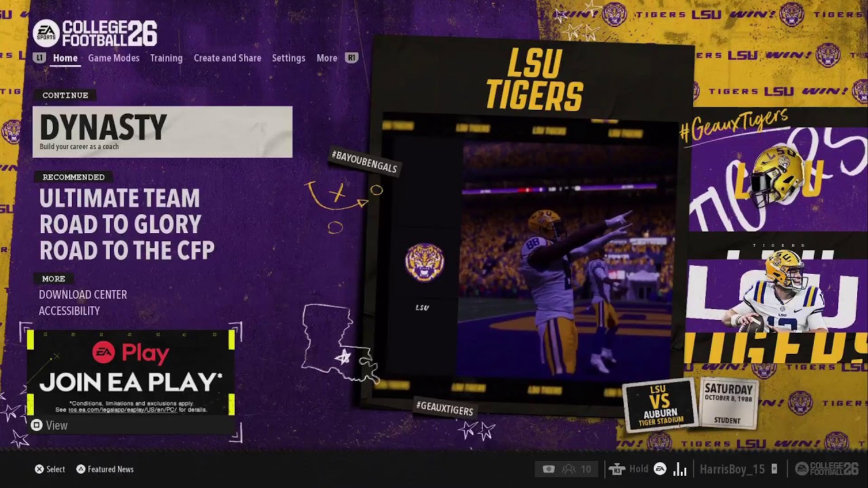Open the Game Modes tab

pyautogui.click(x=114, y=58)
